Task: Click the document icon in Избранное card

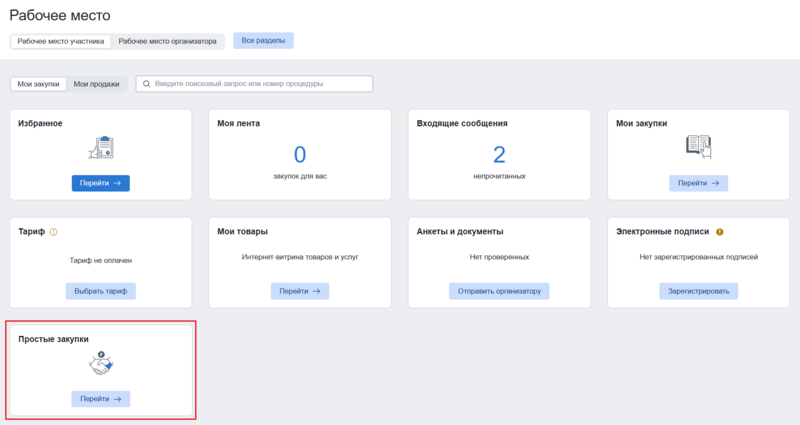Action: point(100,148)
